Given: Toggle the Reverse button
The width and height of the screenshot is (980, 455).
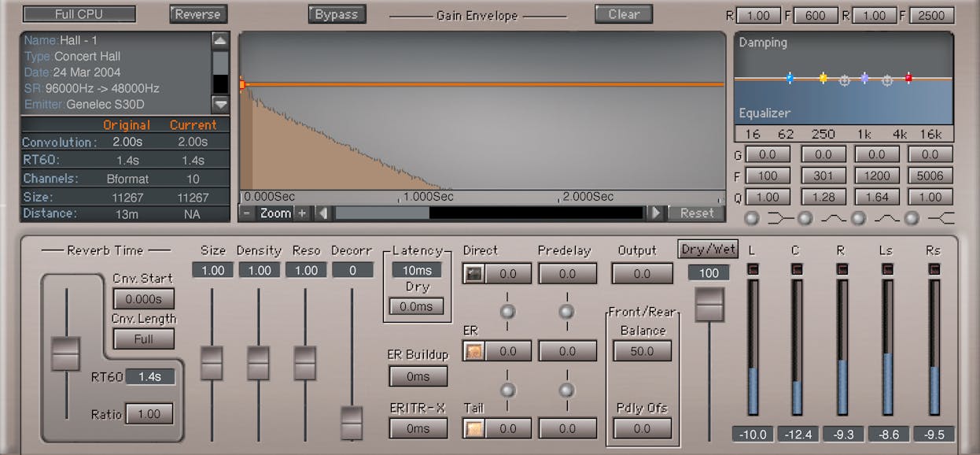Looking at the screenshot, I should 197,13.
